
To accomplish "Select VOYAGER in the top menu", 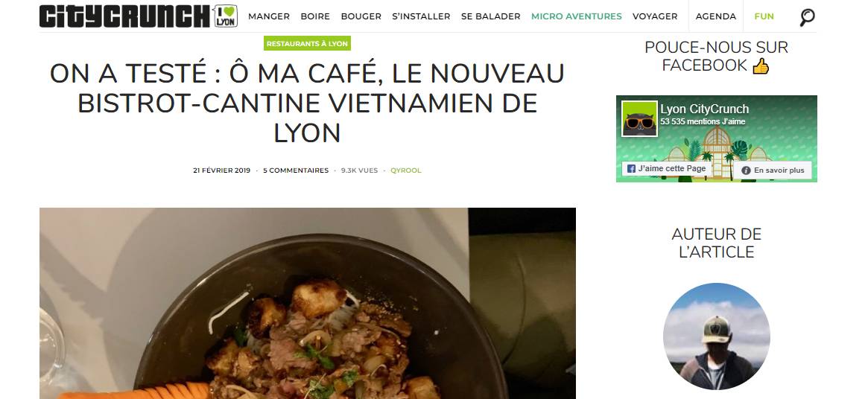I will [x=655, y=16].
